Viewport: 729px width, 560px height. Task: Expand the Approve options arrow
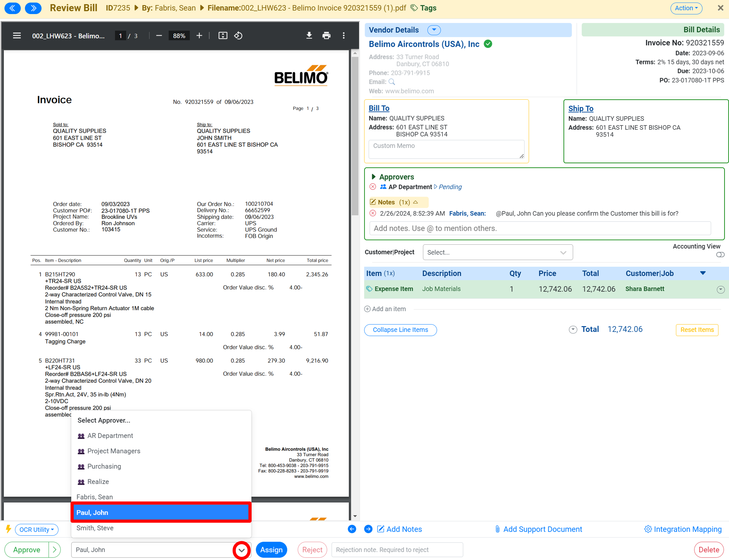coord(55,550)
